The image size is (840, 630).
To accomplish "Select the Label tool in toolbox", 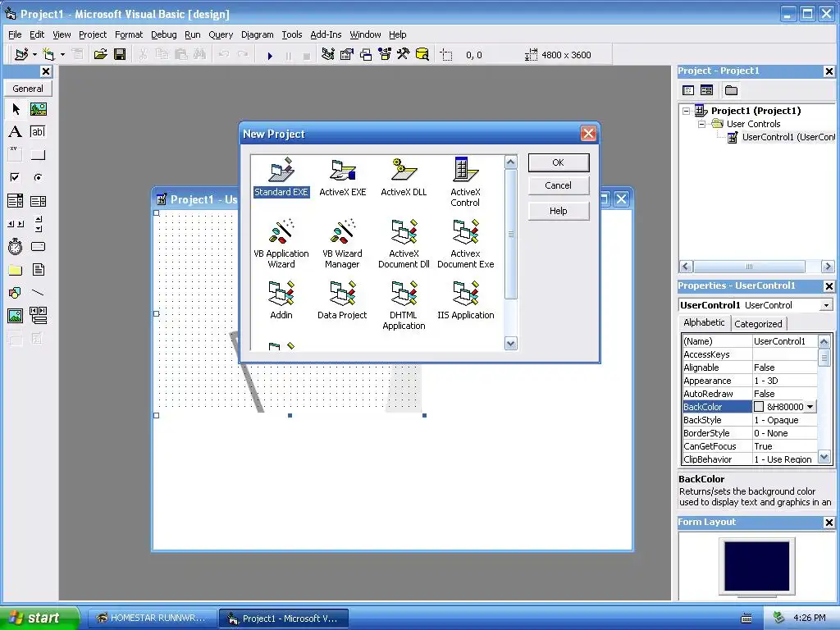I will click(16, 132).
